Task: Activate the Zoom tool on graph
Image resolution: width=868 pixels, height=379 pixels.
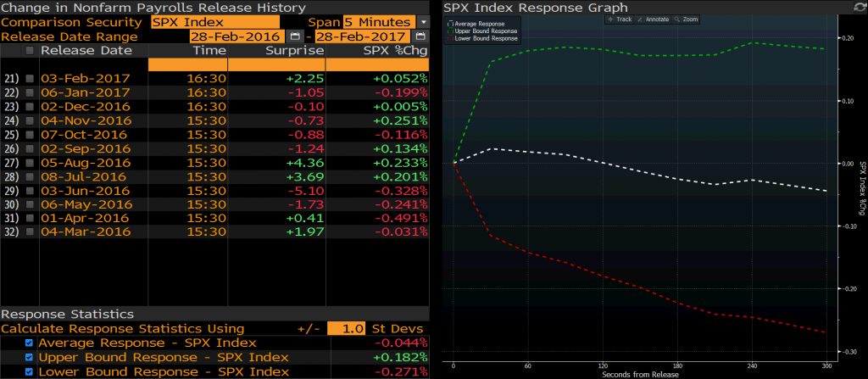Action: (x=686, y=20)
